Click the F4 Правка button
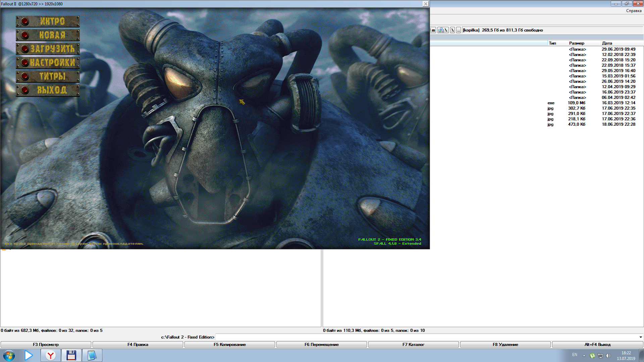This screenshot has height=362, width=644. (x=138, y=345)
